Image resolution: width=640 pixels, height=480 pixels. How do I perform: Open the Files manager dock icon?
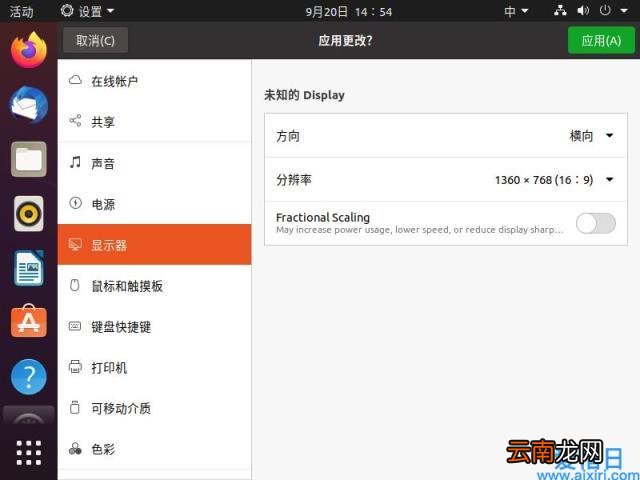pyautogui.click(x=29, y=159)
